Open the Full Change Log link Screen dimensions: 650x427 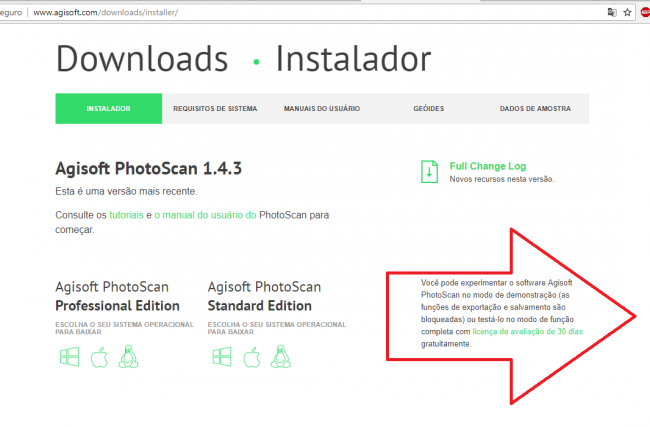pos(488,166)
